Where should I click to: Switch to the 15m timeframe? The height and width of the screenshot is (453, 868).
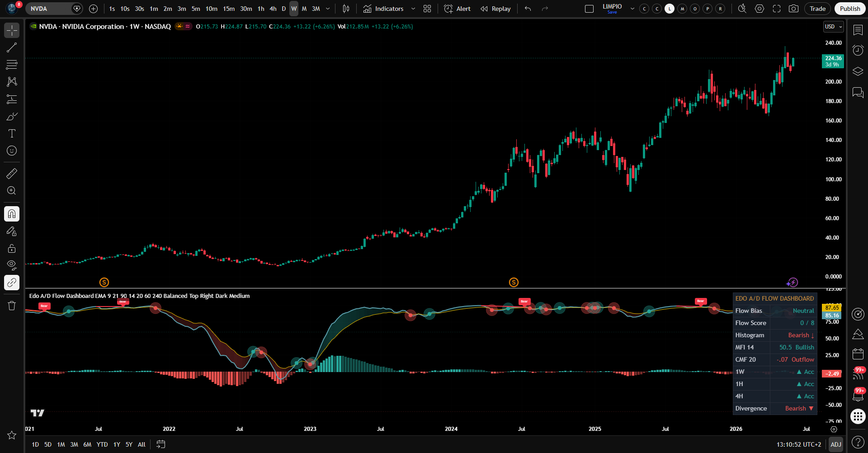[229, 9]
